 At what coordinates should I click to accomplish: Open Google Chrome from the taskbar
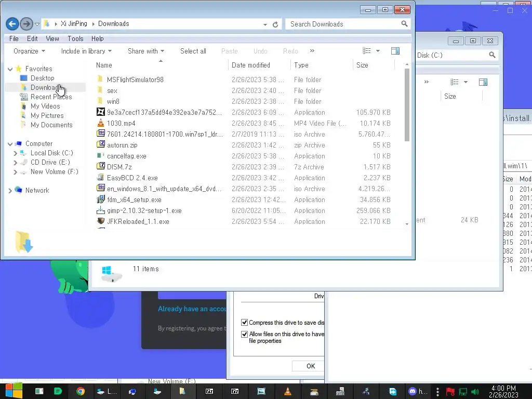tap(81, 392)
